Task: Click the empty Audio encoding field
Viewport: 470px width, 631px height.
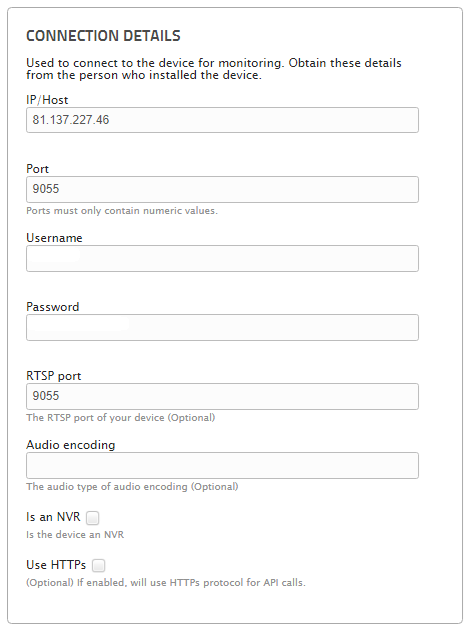Action: click(222, 465)
